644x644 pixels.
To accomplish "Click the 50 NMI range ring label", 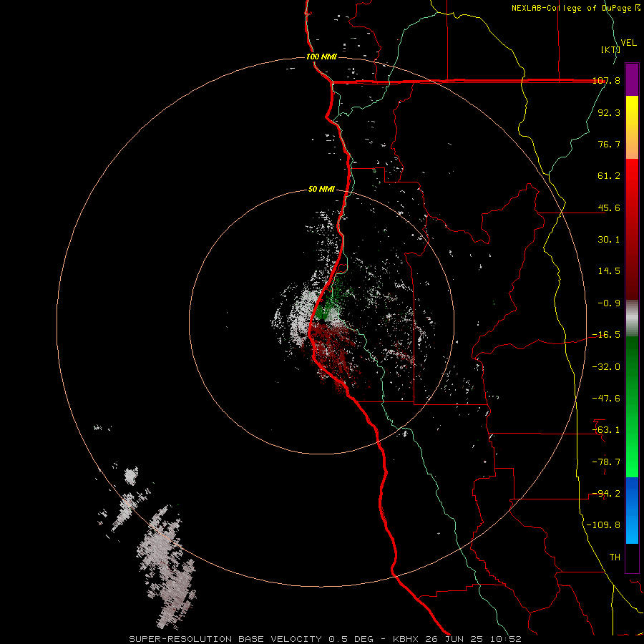I will click(x=321, y=190).
